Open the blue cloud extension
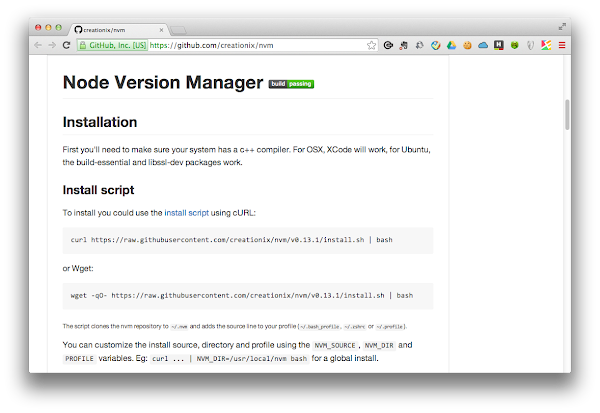This screenshot has height=413, width=600. tap(483, 45)
